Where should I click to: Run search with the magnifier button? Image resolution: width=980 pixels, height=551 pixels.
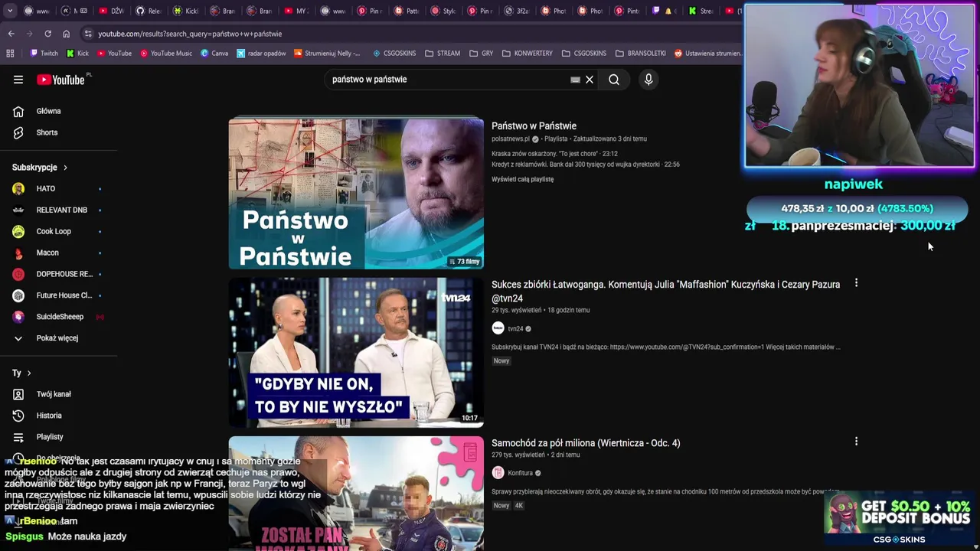click(x=614, y=80)
